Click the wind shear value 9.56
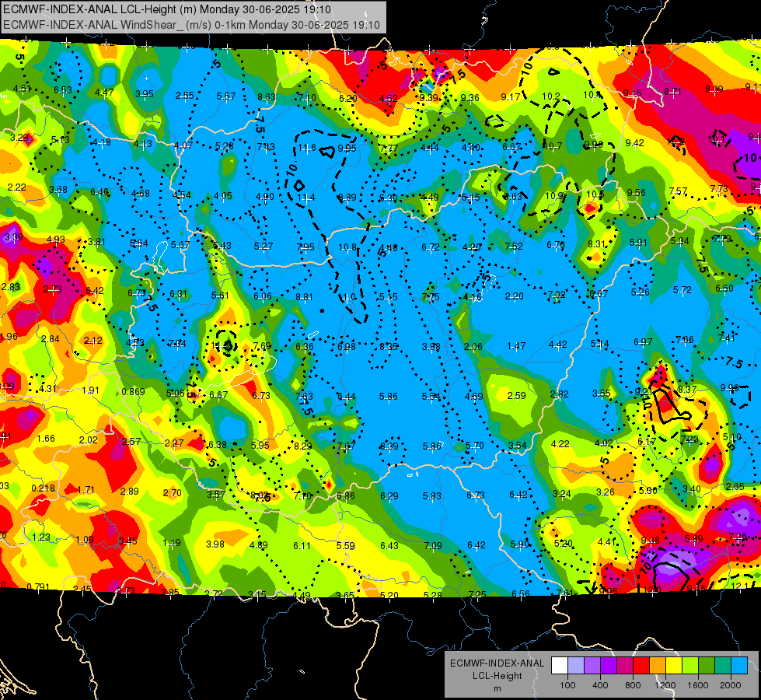 (x=637, y=192)
